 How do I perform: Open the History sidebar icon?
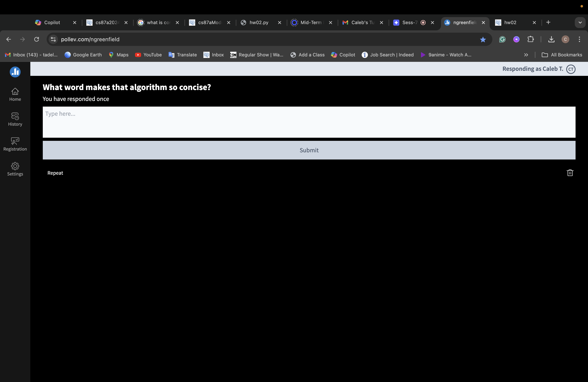tap(15, 119)
